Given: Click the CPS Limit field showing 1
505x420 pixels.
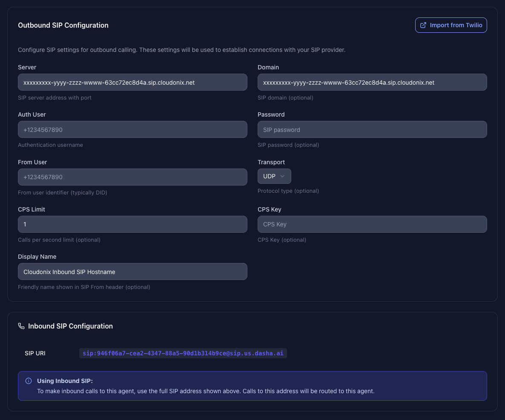Looking at the screenshot, I should (132, 224).
